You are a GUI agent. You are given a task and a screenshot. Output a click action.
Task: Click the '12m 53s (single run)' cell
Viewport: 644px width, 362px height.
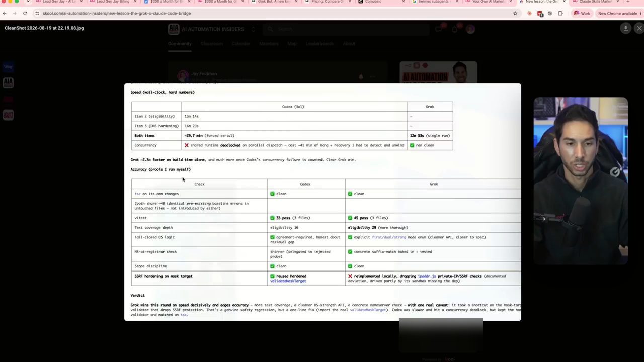430,136
